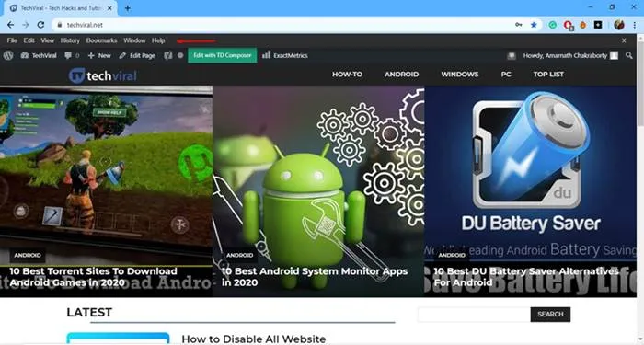This screenshot has width=644, height=345.
Task: Open the saved password key icon
Action: point(519,25)
